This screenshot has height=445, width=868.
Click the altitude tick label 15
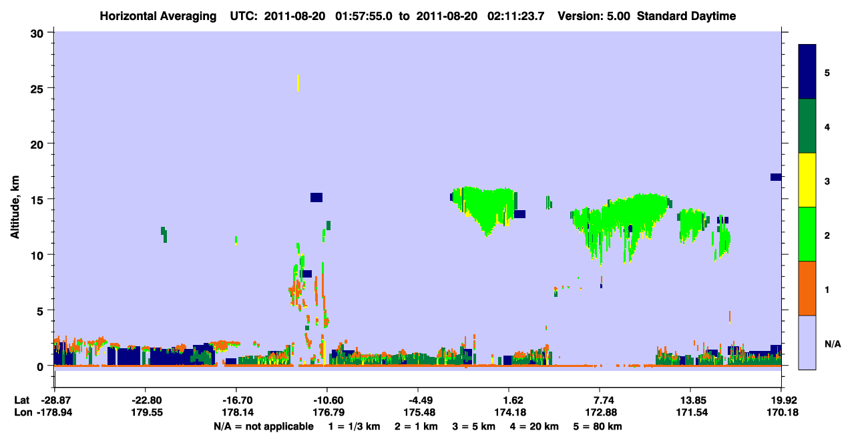pos(38,199)
